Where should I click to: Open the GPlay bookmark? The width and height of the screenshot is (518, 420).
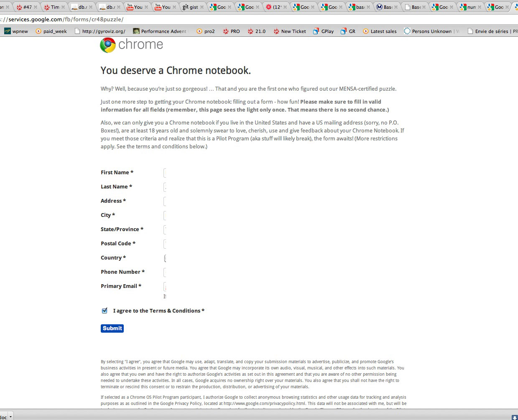coord(323,31)
